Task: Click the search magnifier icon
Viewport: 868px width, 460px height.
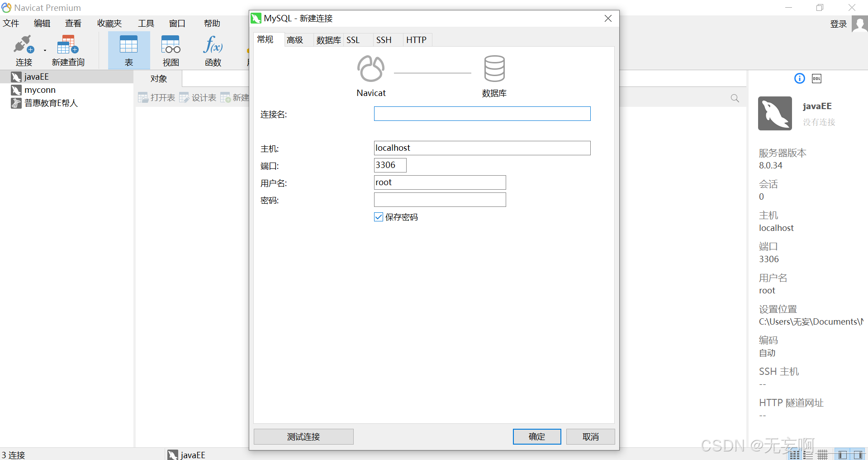Action: click(x=735, y=98)
